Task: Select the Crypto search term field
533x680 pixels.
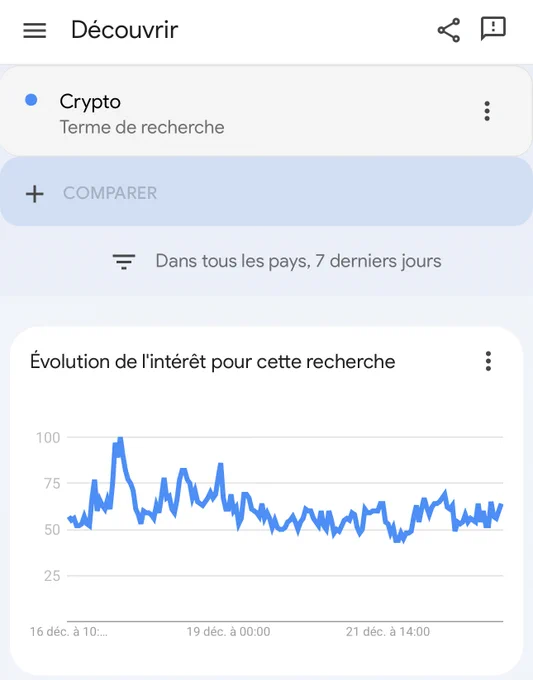Action: click(266, 111)
